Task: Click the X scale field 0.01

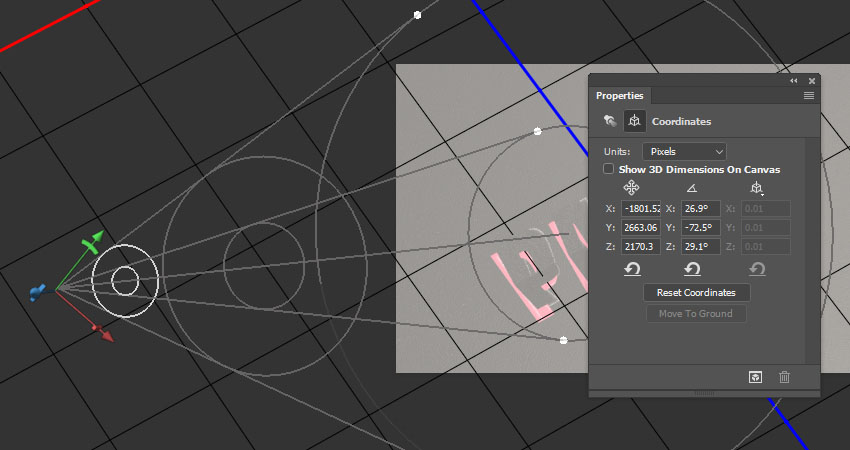Action: [765, 209]
